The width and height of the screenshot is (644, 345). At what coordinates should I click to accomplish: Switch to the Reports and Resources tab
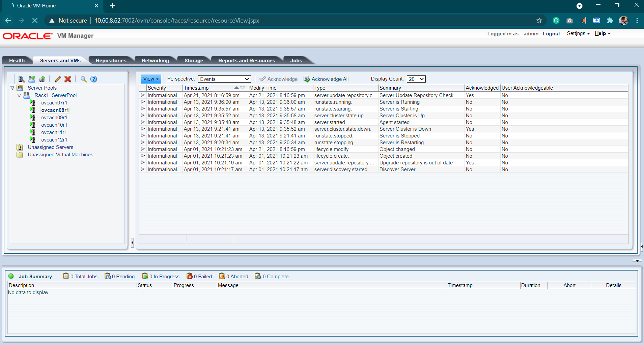[247, 61]
